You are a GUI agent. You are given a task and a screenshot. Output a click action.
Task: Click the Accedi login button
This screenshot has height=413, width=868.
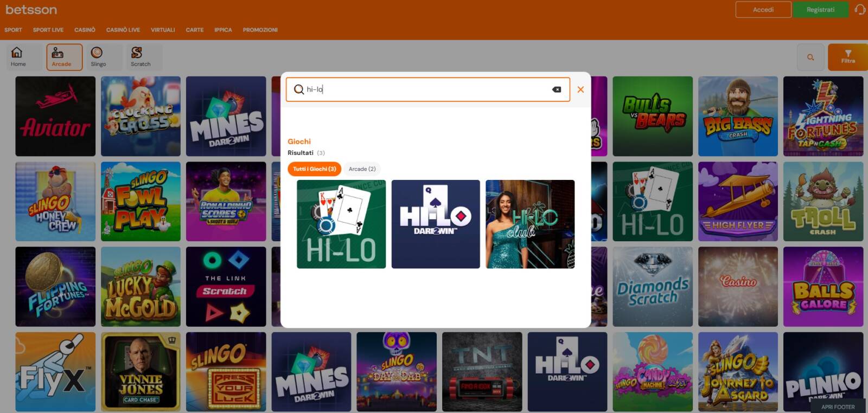coord(763,10)
